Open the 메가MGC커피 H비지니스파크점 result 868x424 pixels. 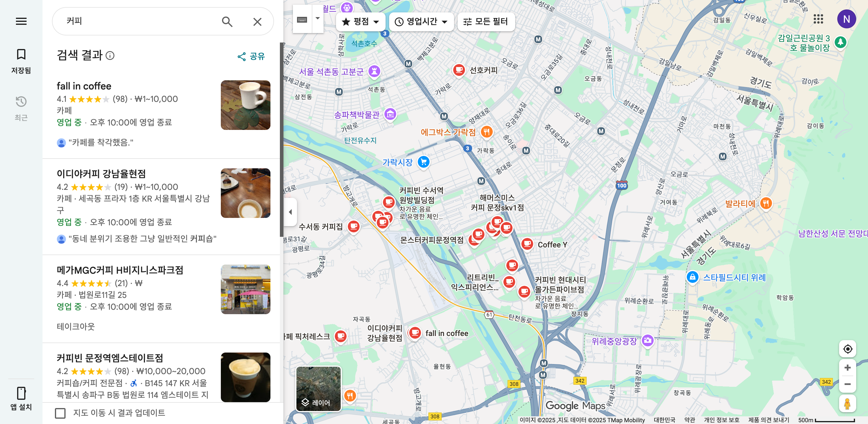(161, 299)
